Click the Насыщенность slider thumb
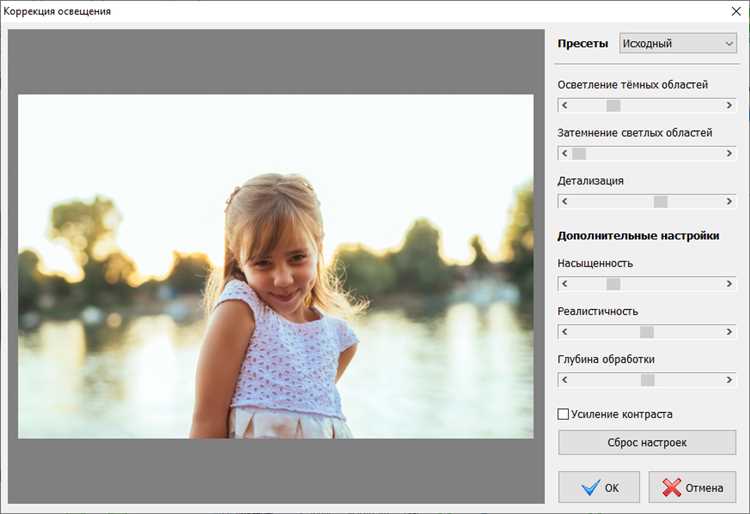The width and height of the screenshot is (750, 514). [614, 284]
